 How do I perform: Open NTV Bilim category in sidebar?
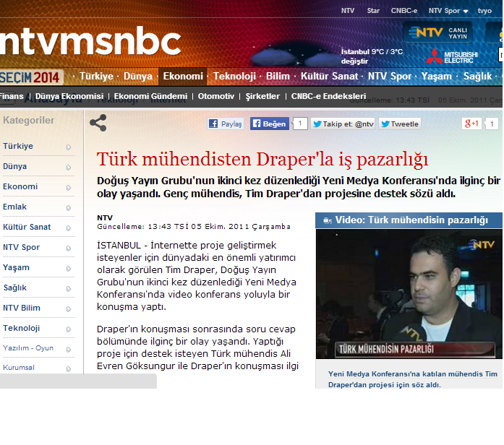22,308
